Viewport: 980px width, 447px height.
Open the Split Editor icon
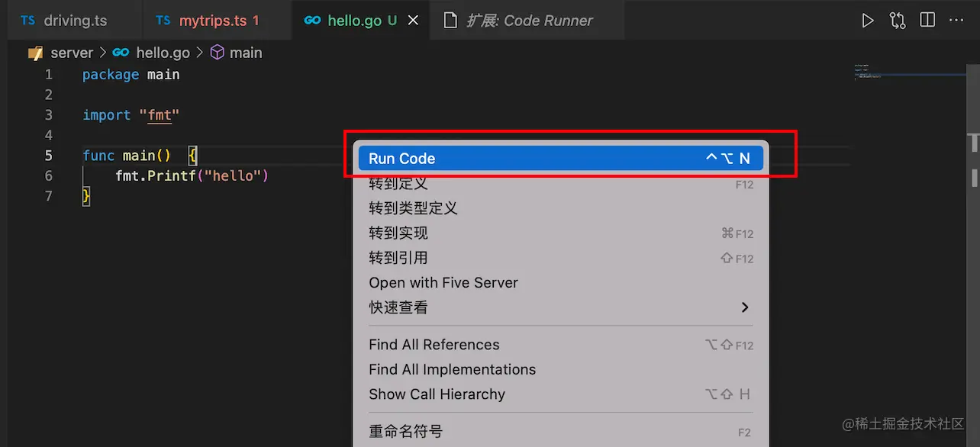927,20
